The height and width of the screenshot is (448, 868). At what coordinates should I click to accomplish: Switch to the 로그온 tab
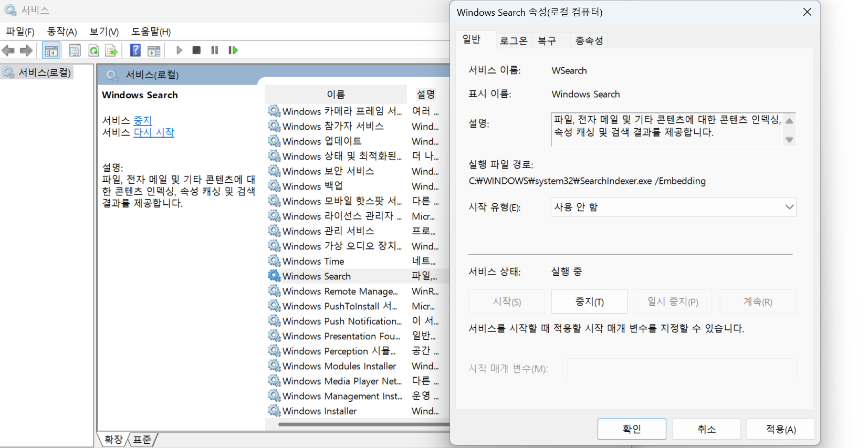pyautogui.click(x=514, y=40)
